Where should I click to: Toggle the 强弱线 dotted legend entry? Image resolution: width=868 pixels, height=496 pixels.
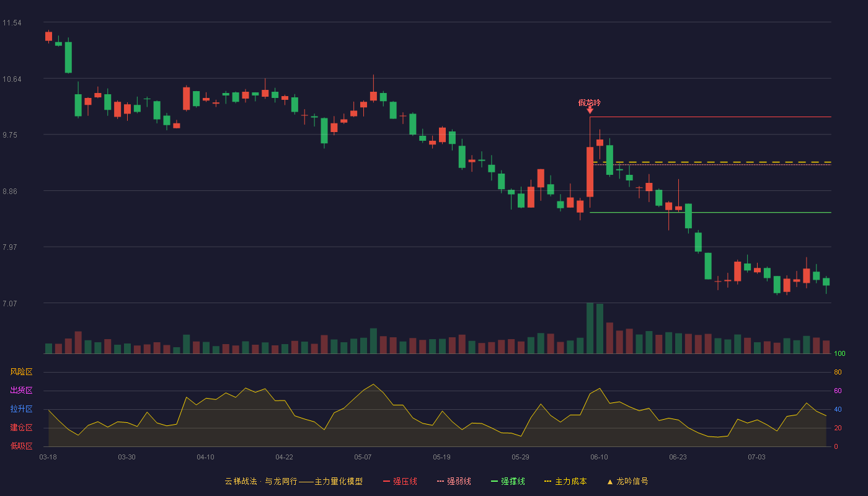click(454, 481)
